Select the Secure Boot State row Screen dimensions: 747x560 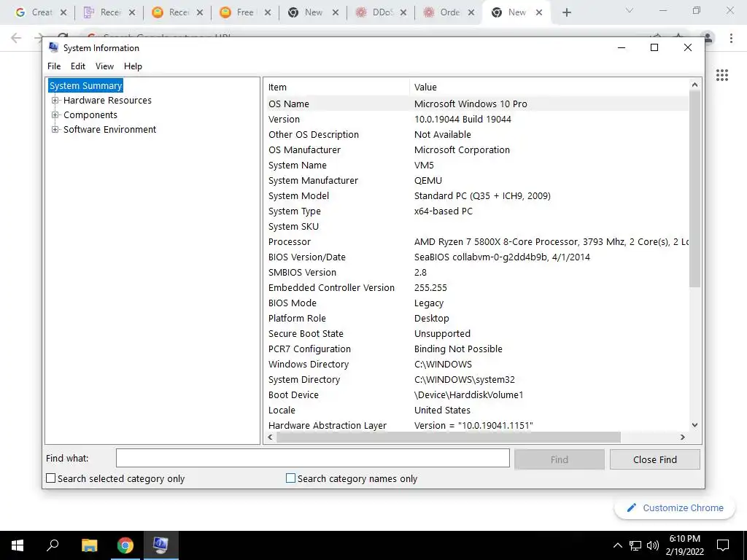477,334
